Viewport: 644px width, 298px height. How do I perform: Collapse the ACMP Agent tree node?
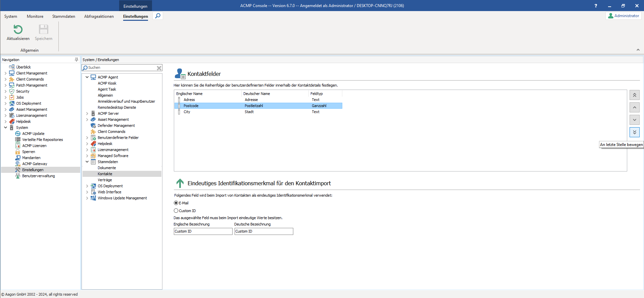[87, 77]
